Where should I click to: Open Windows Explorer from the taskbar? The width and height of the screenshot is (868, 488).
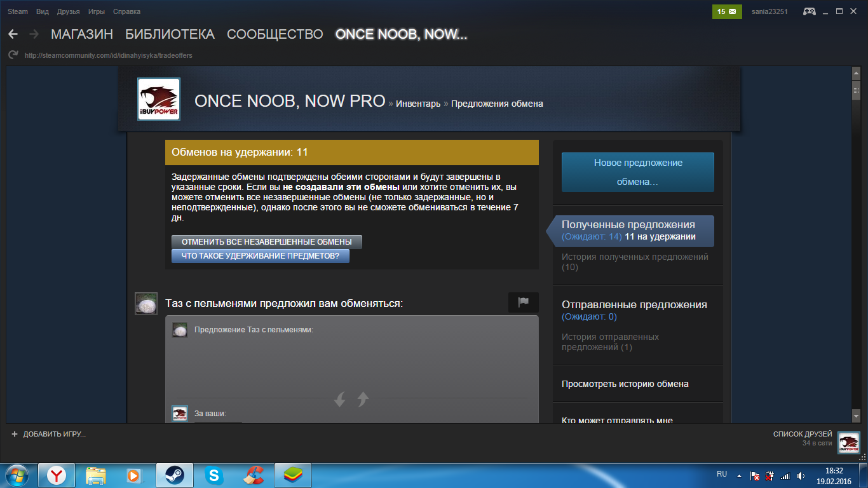click(x=96, y=475)
